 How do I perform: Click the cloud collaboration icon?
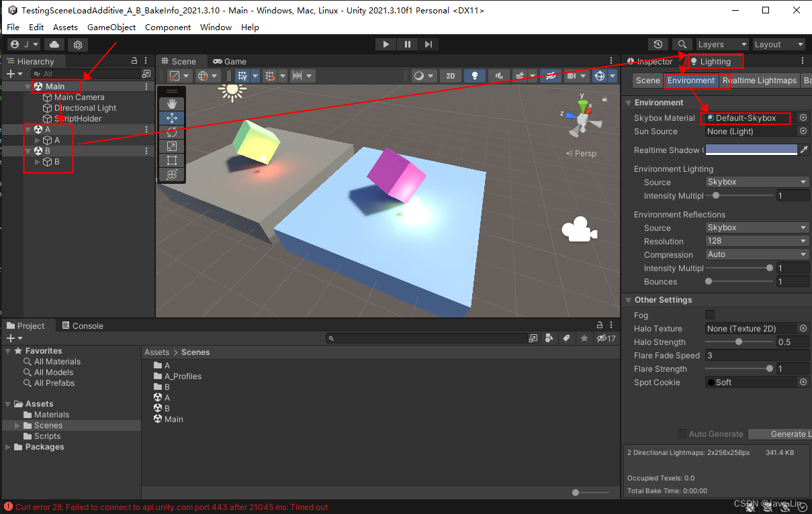pos(54,44)
